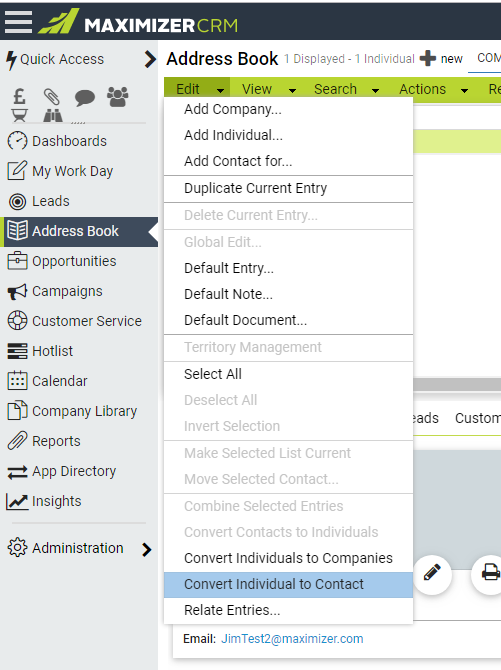The width and height of the screenshot is (501, 670).
Task: Click the pound currency quick access icon
Action: (x=19, y=97)
